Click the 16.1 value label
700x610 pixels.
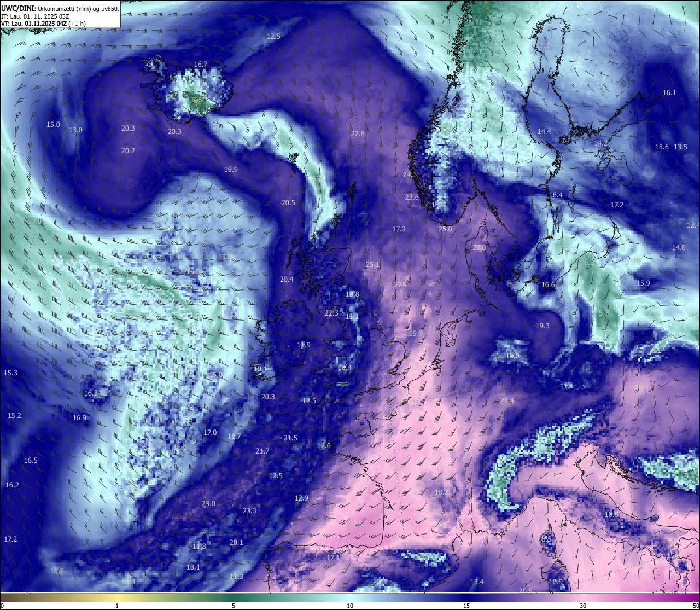click(669, 93)
